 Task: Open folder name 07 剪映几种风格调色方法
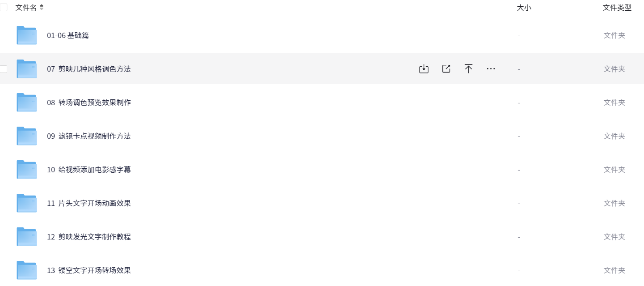click(x=89, y=69)
